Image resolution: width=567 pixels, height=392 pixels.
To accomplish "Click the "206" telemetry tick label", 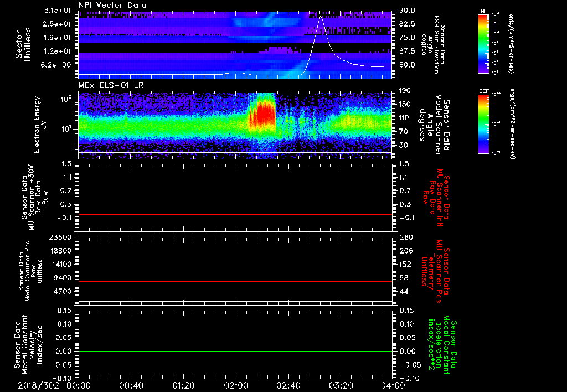I will (x=405, y=251).
